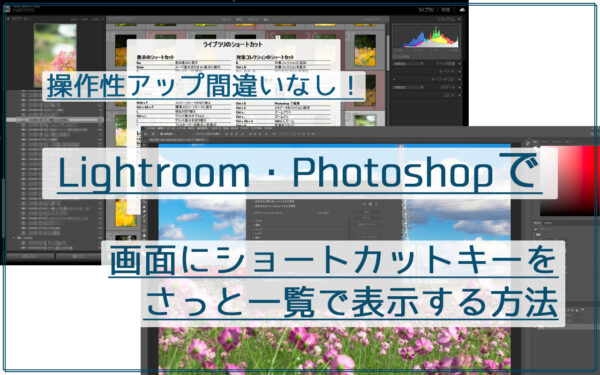Image resolution: width=600 pixels, height=375 pixels.
Task: Click the 表示のショートカット section heading
Action: [155, 57]
